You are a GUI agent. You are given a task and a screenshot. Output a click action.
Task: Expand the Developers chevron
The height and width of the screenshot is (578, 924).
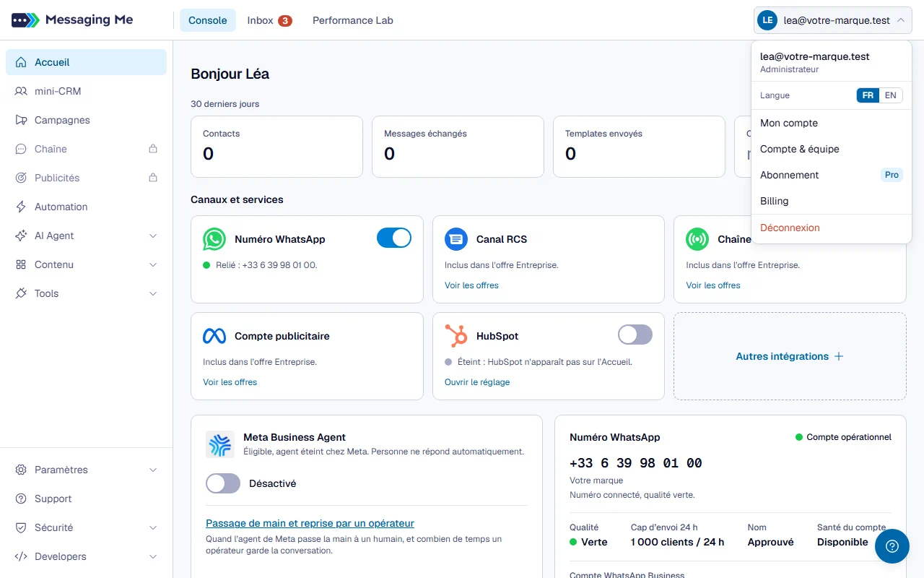pos(153,556)
